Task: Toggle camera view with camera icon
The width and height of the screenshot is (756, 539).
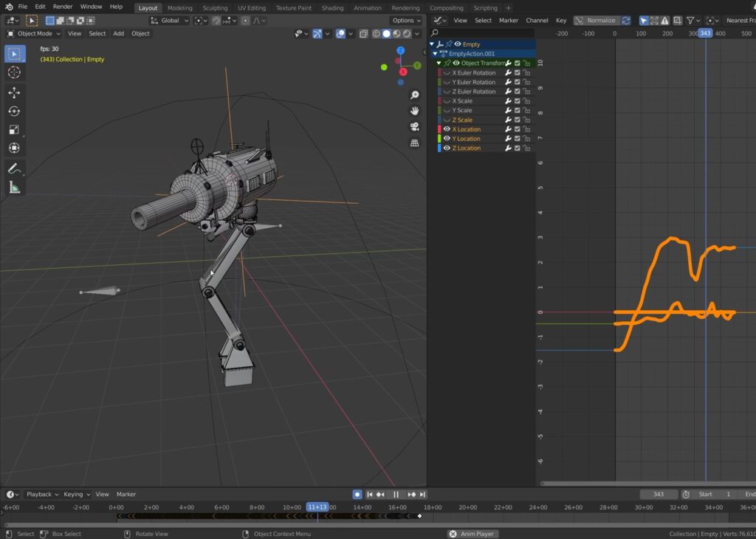Action: tap(414, 127)
